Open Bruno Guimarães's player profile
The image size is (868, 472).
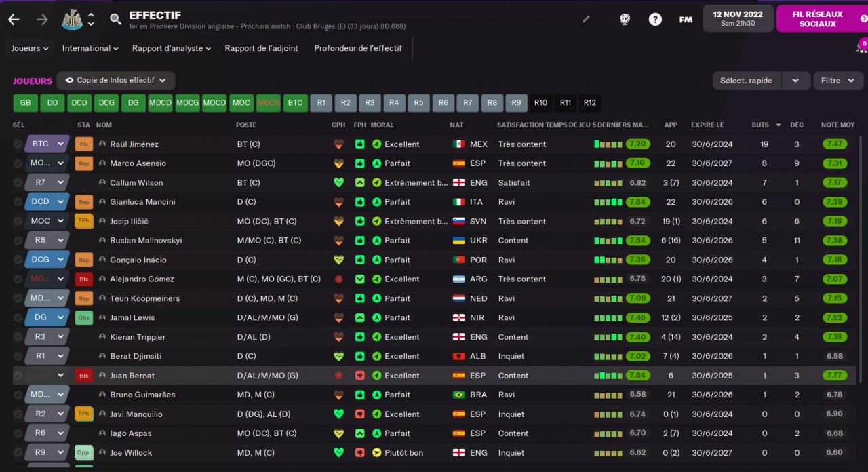pyautogui.click(x=142, y=395)
